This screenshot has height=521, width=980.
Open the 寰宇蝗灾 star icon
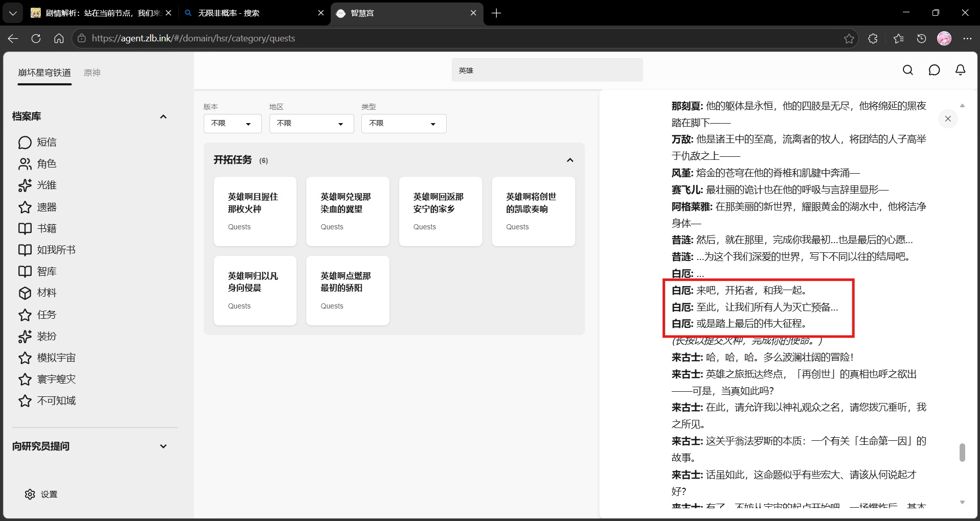point(25,380)
